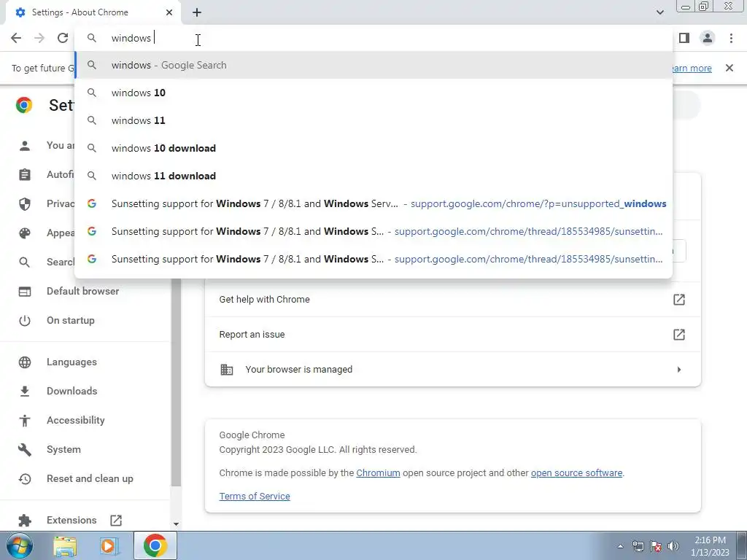This screenshot has height=560, width=747.
Task: Expand 'Your browser is managed' arrow
Action: pyautogui.click(x=679, y=370)
